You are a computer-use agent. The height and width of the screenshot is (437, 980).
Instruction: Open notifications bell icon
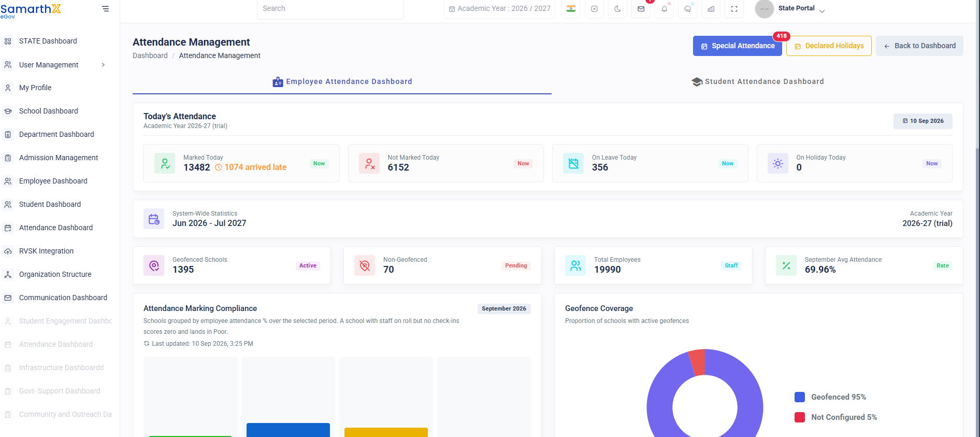(664, 9)
